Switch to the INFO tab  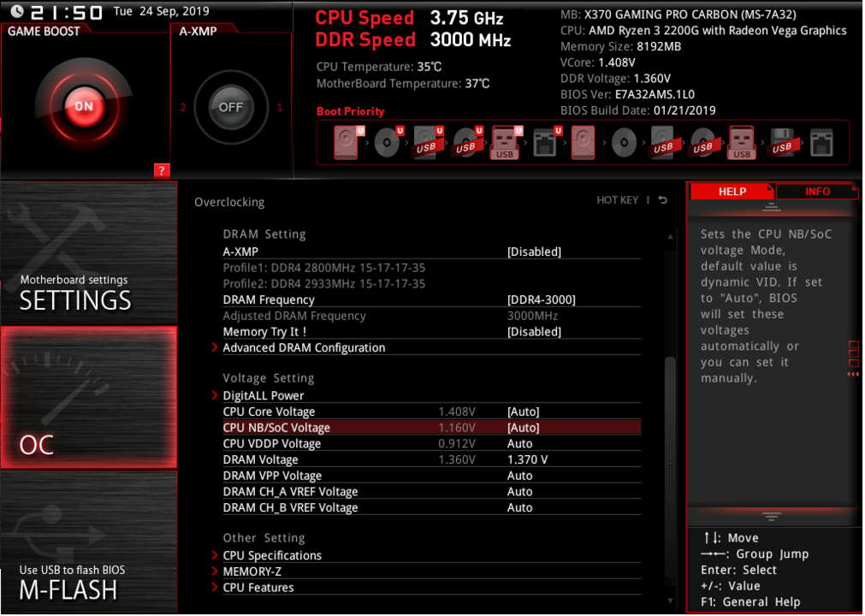(x=817, y=192)
